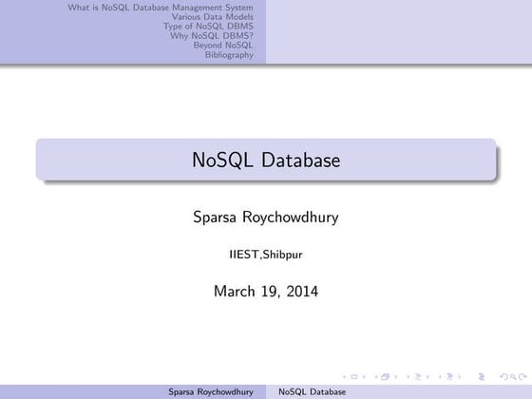Click the subsection navigation icon
Image resolution: width=532 pixels, height=399 pixels.
pos(418,376)
